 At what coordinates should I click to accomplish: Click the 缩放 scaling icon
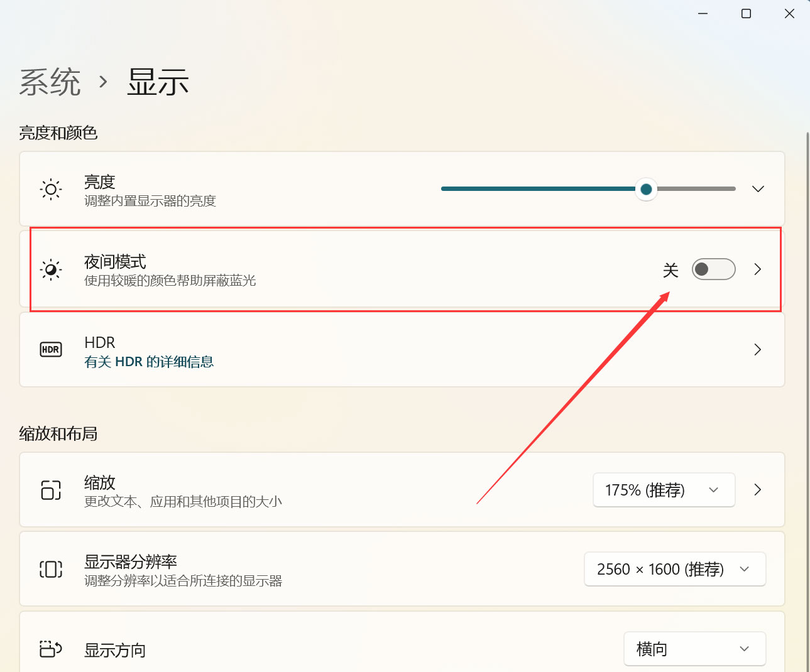click(x=50, y=490)
